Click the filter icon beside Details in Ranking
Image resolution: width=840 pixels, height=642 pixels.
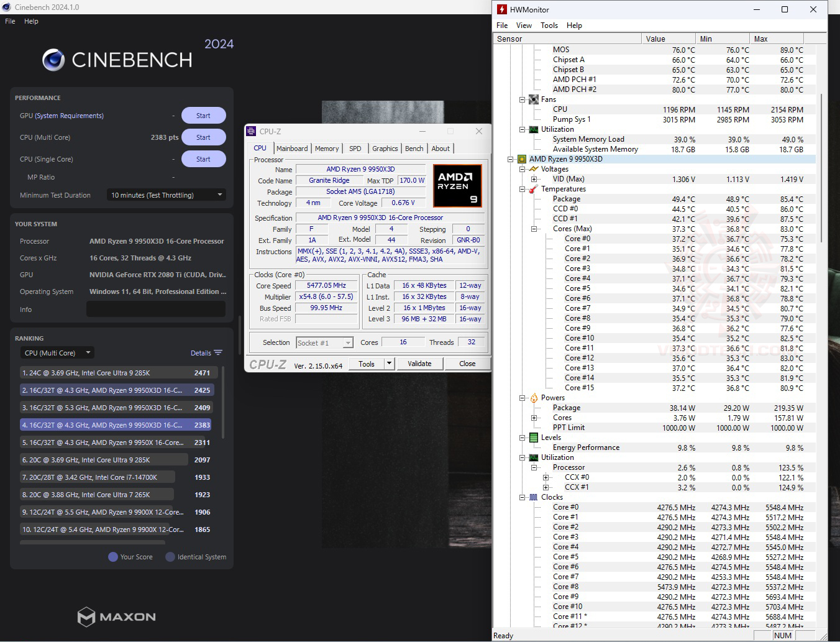(218, 352)
